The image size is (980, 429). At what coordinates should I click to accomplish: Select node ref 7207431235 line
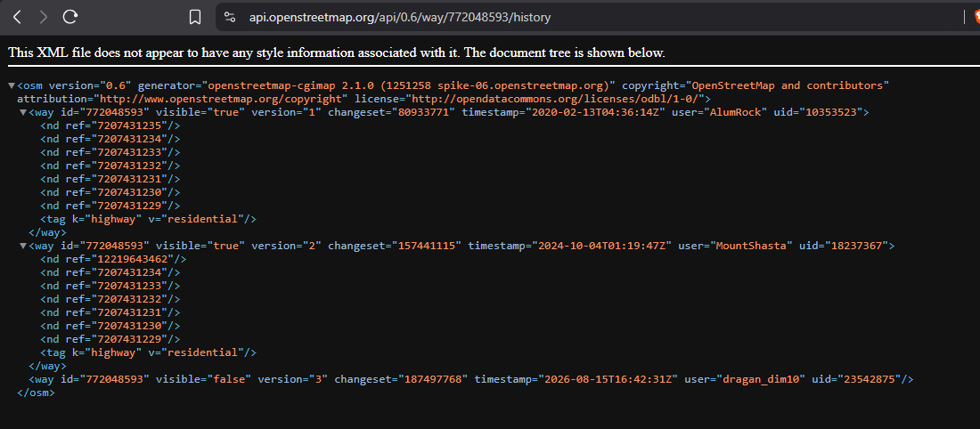(x=110, y=125)
